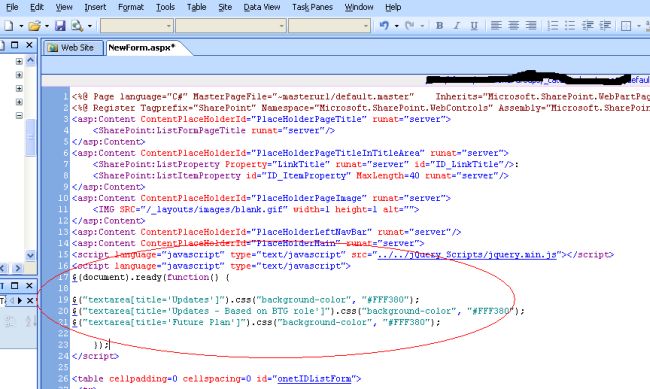
Task: Open the Font Size combo box
Action: [x=329, y=26]
